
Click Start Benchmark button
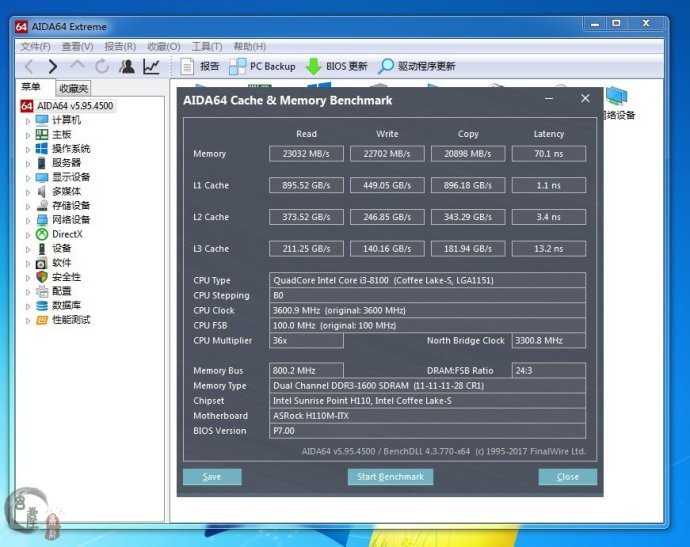pyautogui.click(x=390, y=477)
